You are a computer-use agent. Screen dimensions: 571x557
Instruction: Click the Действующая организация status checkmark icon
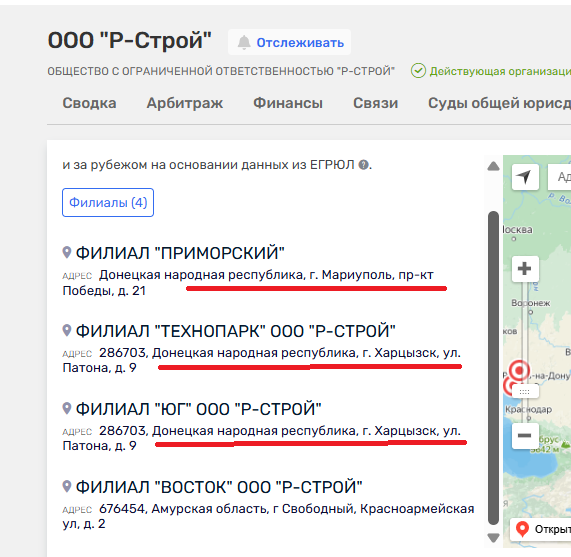point(418,71)
